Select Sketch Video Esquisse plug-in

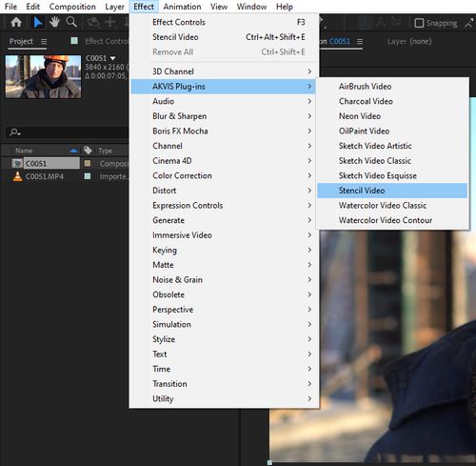[x=392, y=175]
